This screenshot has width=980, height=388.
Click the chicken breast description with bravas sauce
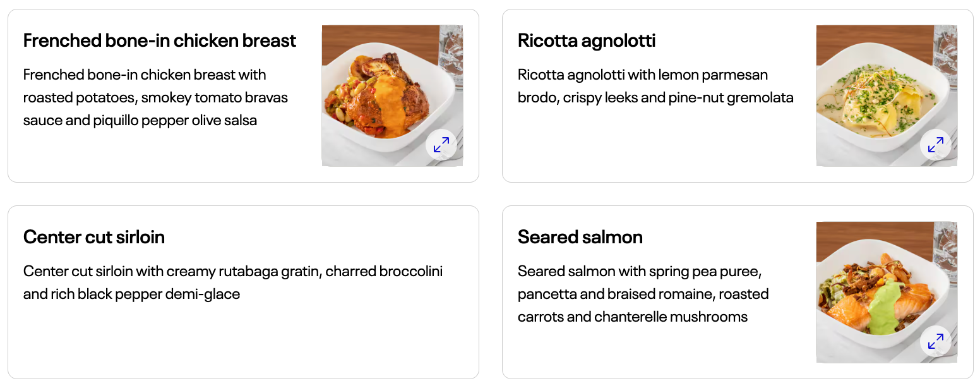pyautogui.click(x=155, y=97)
